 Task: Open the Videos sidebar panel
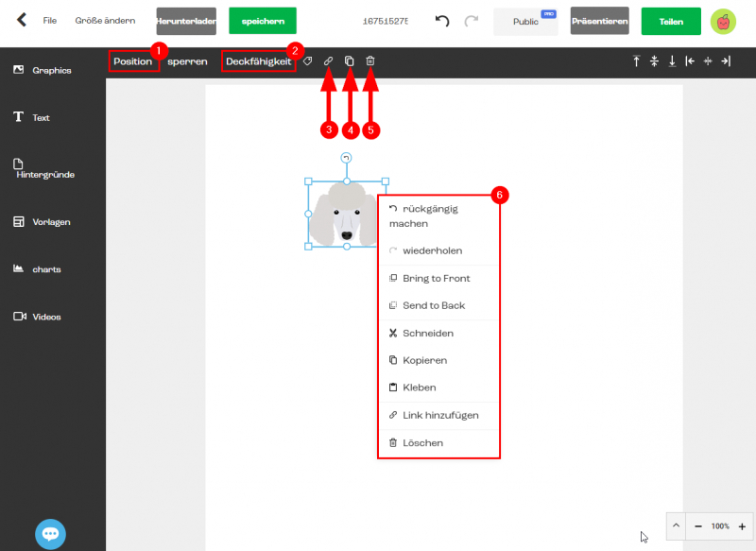[x=37, y=317]
